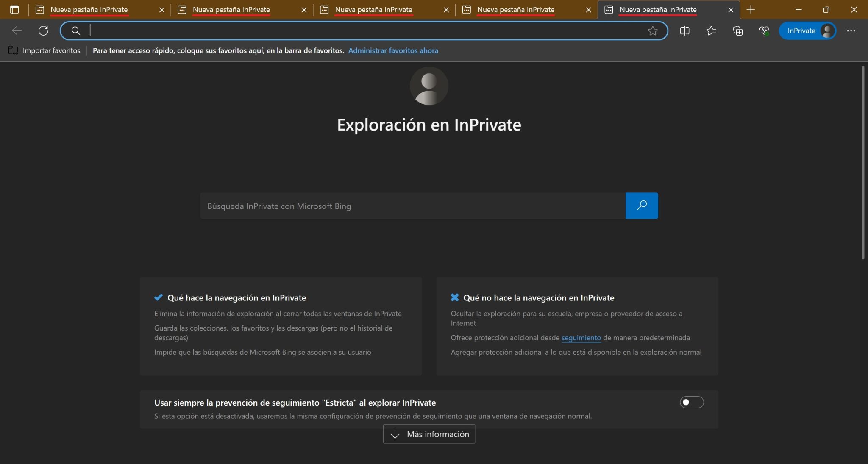Image resolution: width=868 pixels, height=464 pixels.
Task: Follow the seguimiento link
Action: coord(581,338)
